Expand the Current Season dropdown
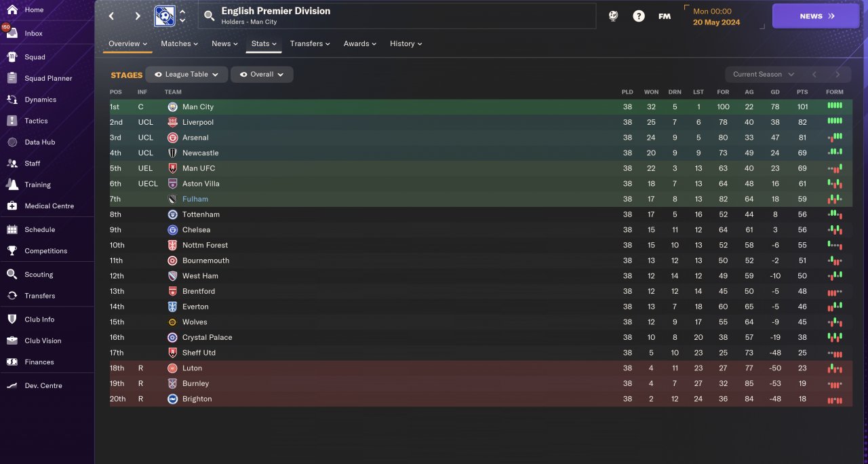 763,75
